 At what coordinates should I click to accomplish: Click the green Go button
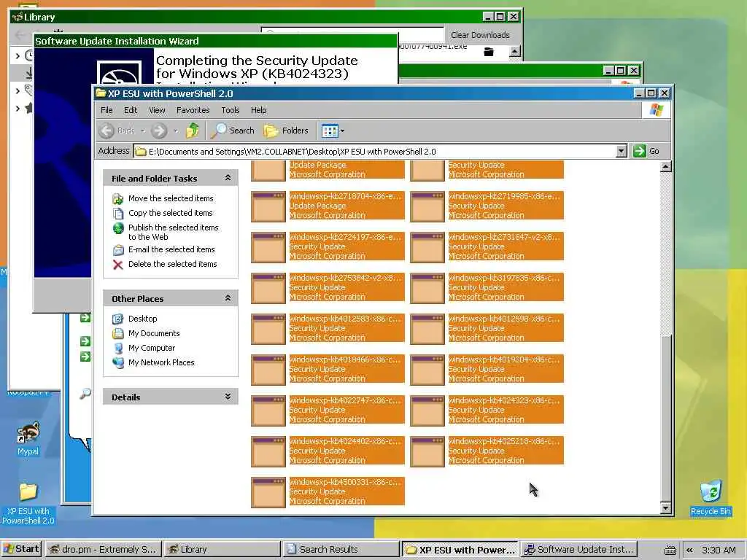(x=646, y=152)
